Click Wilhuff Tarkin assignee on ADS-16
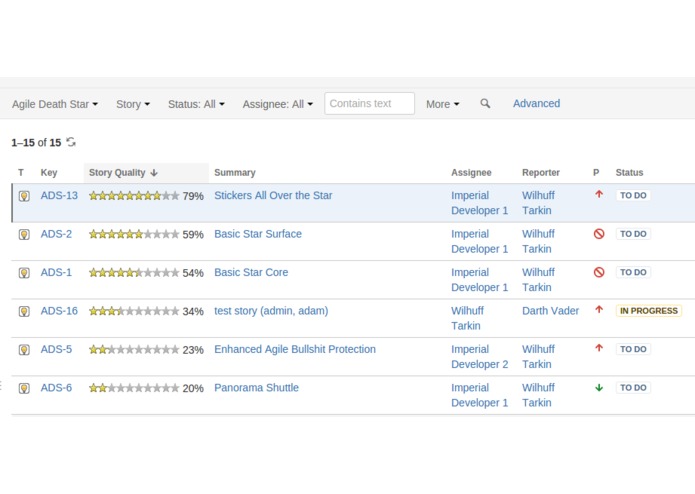The width and height of the screenshot is (695, 494). coord(467,318)
